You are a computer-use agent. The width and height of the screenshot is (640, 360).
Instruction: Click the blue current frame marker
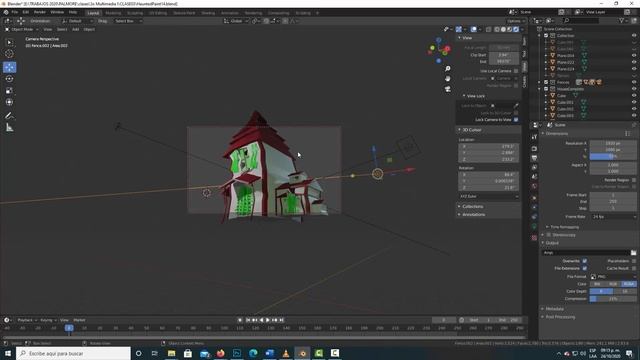[x=69, y=328]
